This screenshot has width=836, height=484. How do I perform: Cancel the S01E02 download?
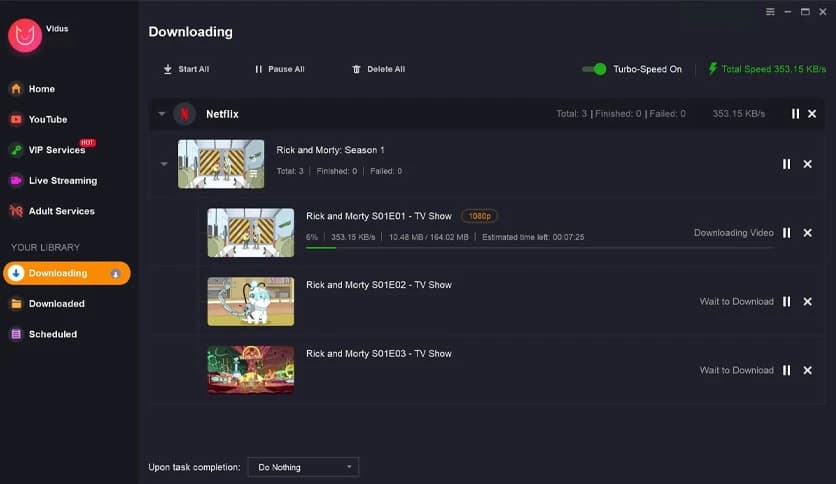[x=808, y=302]
